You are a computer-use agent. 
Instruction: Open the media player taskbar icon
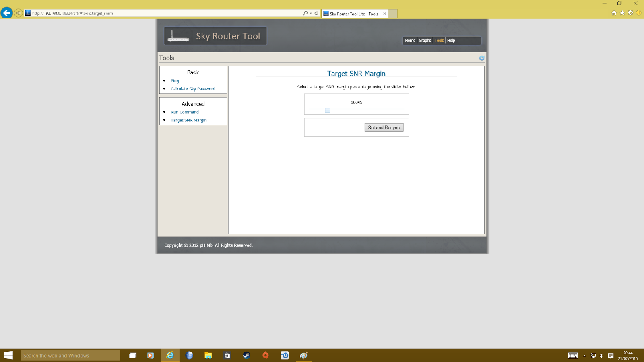151,356
